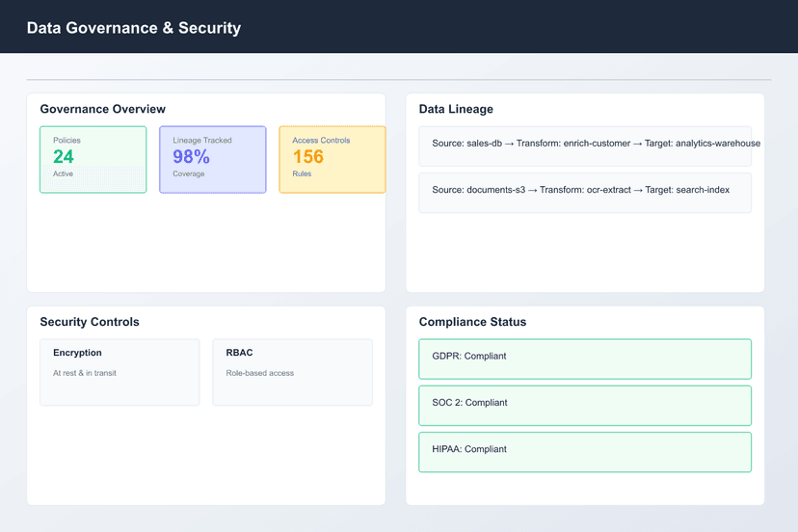
Task: Open the Access Controls 156 Rules card
Action: (x=332, y=159)
